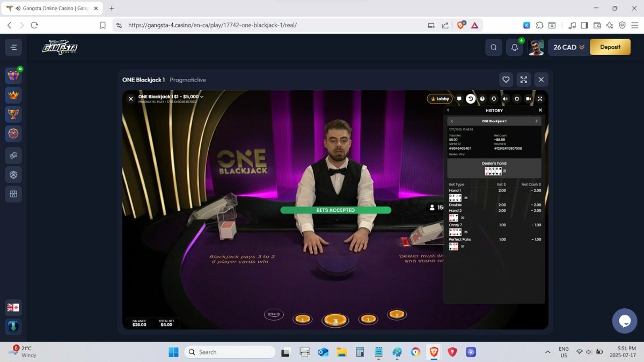Toggle game fullscreen mode in toolbar

coord(540,99)
